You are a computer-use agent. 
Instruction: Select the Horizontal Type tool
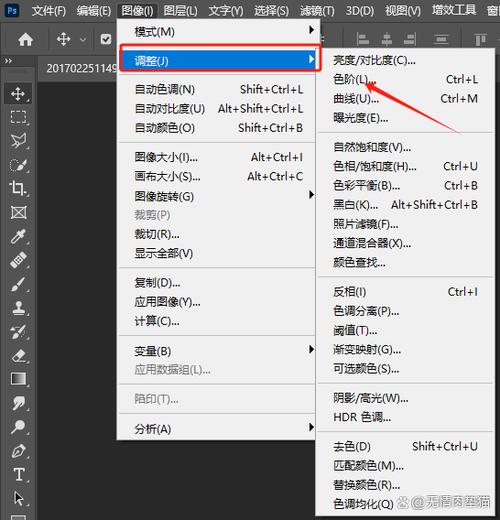point(19,474)
